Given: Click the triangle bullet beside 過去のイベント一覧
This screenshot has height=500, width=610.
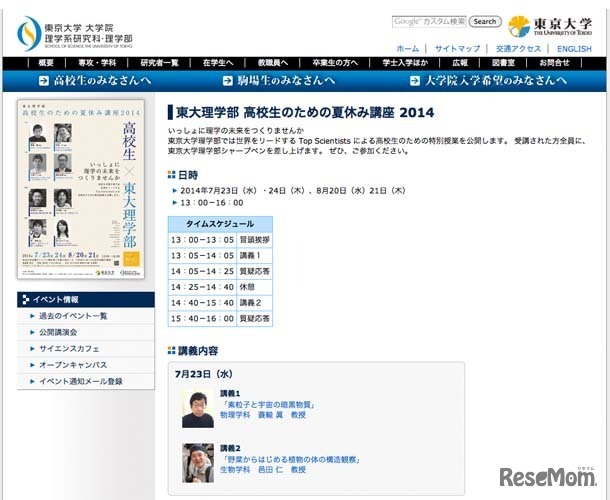Looking at the screenshot, I should pyautogui.click(x=33, y=316).
